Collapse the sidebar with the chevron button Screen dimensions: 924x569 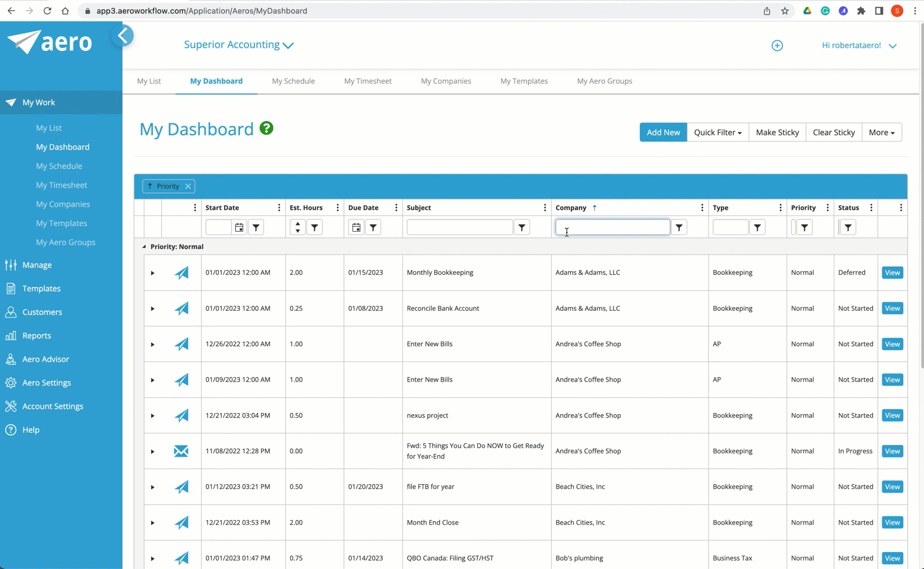[x=123, y=36]
